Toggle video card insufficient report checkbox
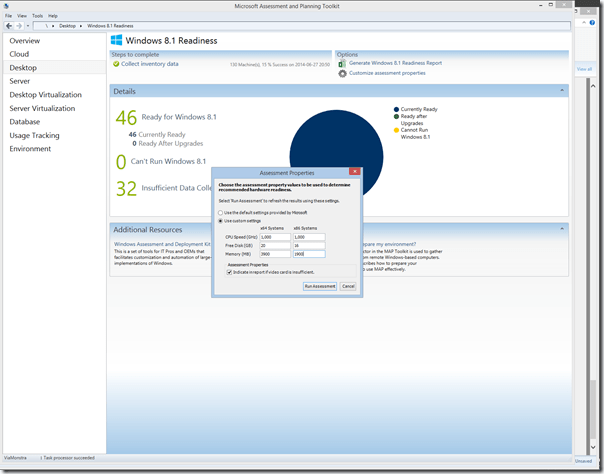Screen dimensions: 604x474 tap(229, 271)
